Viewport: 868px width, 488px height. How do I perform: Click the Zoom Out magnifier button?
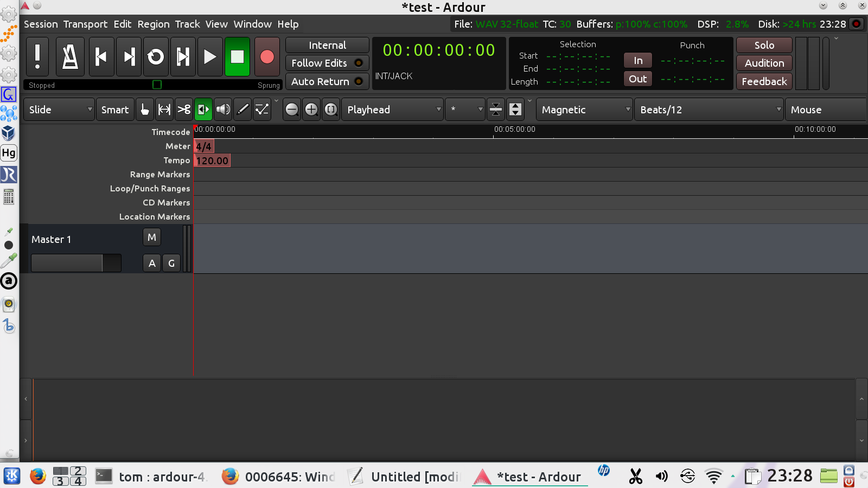click(292, 110)
